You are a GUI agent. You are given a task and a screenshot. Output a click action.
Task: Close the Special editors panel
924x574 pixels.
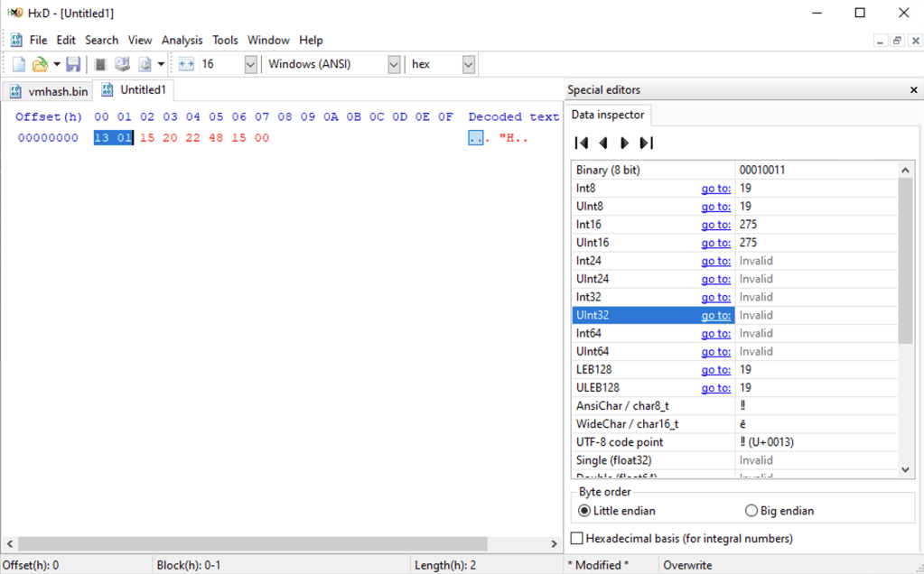point(913,90)
